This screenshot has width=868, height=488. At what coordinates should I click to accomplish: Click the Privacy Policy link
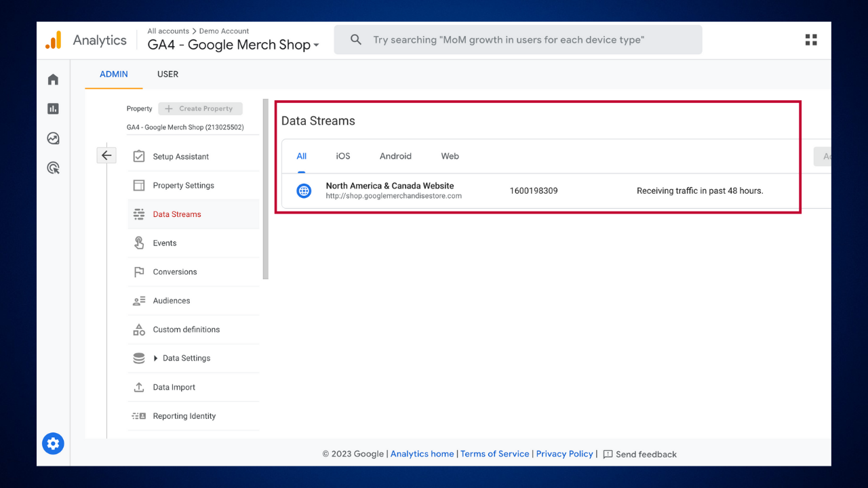tap(564, 454)
